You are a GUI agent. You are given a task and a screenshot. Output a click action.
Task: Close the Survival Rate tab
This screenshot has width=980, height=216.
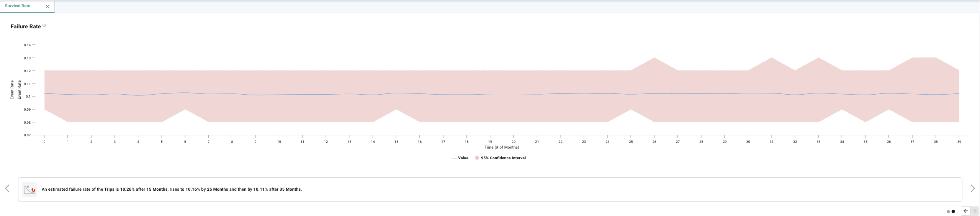(47, 7)
